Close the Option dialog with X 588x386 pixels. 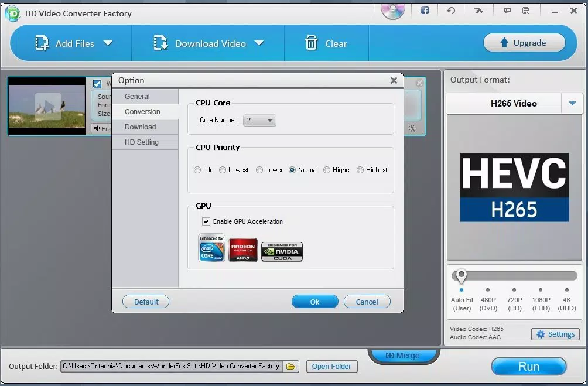pyautogui.click(x=394, y=81)
